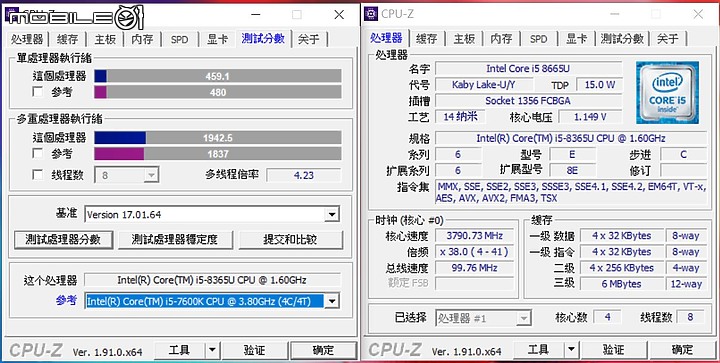The height and width of the screenshot is (363, 720).
Task: Click instruction set text MMX, SSE, SSE2
Action: [571, 192]
